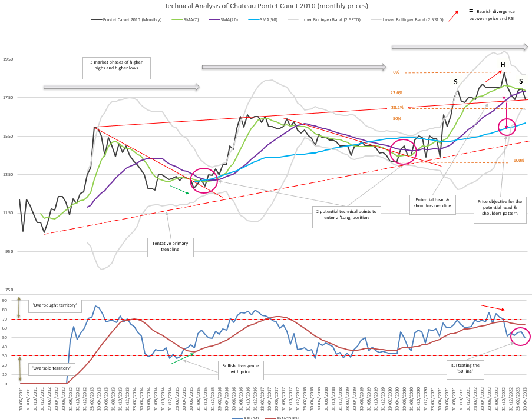Select the SMA(7) legend entry
Screen dimensions: 532x419
click(186, 19)
